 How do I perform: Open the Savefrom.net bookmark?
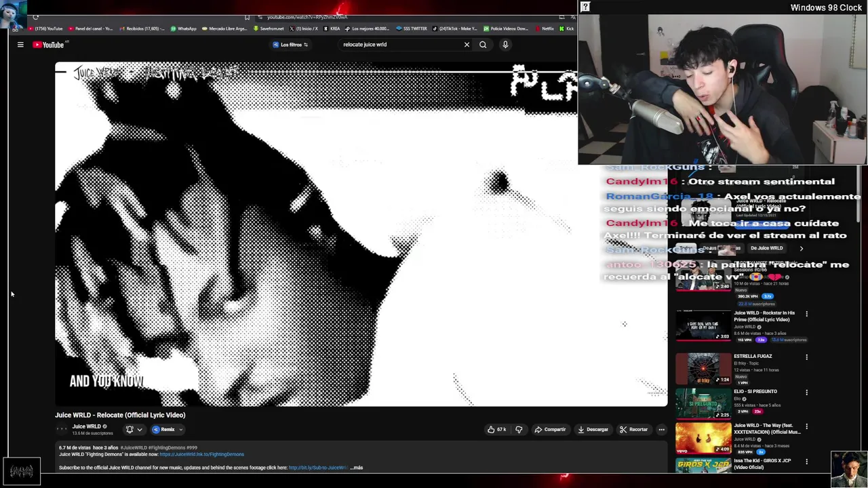269,28
